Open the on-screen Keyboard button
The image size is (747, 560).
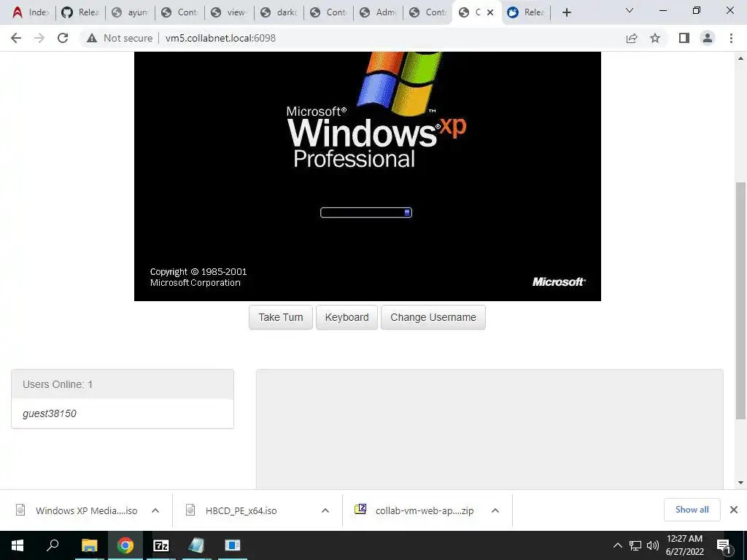click(x=347, y=317)
